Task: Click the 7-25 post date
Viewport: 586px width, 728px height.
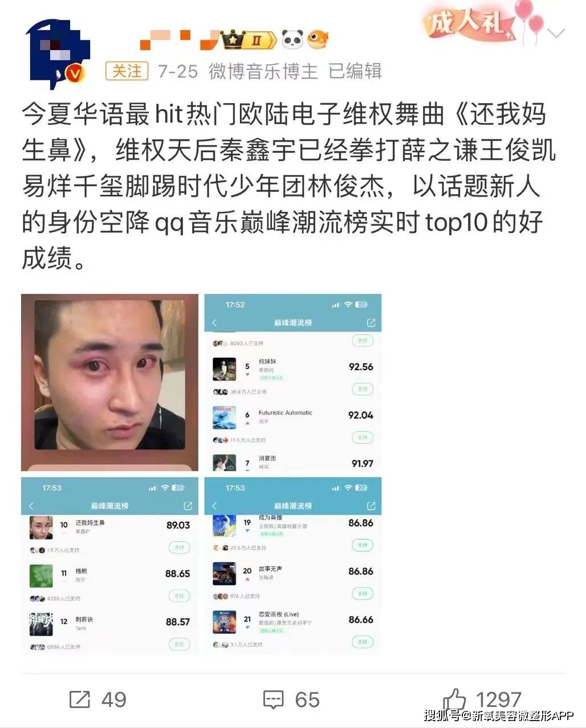Action: 178,72
